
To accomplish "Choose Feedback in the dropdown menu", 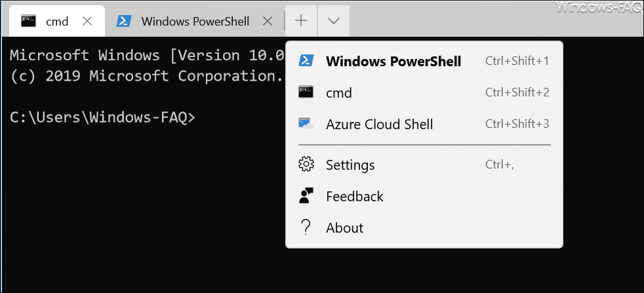I will pos(424,197).
